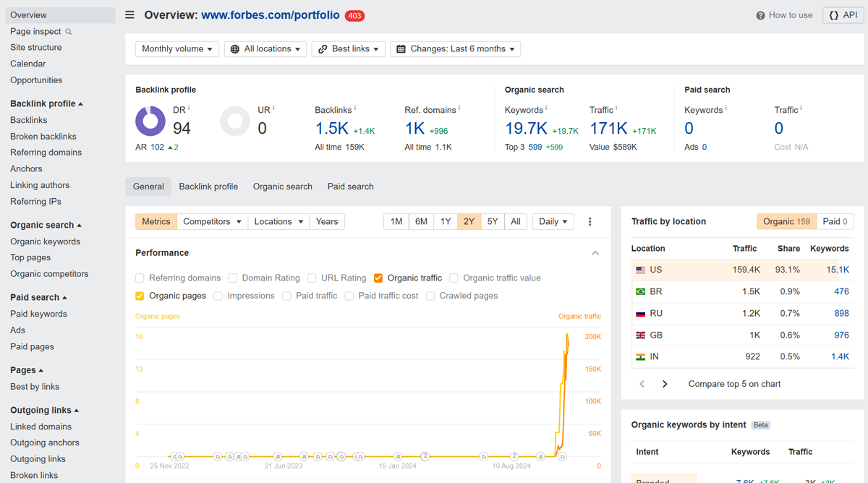Open the hamburger menu beside Overview title
The image size is (868, 483).
click(x=129, y=15)
